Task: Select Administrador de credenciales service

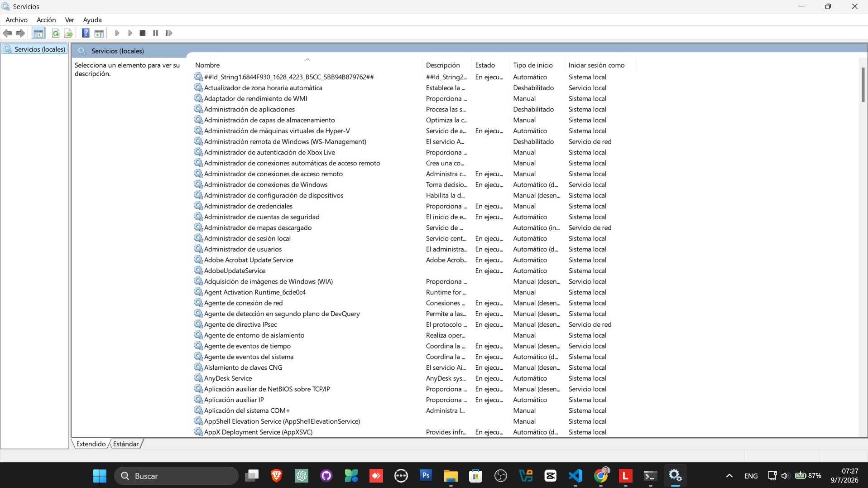Action: coord(248,206)
